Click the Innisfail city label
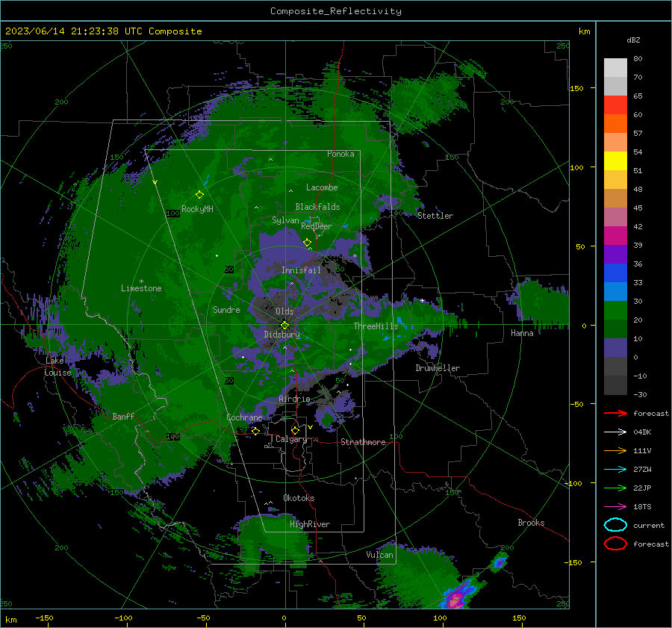The width and height of the screenshot is (672, 628). 301,270
